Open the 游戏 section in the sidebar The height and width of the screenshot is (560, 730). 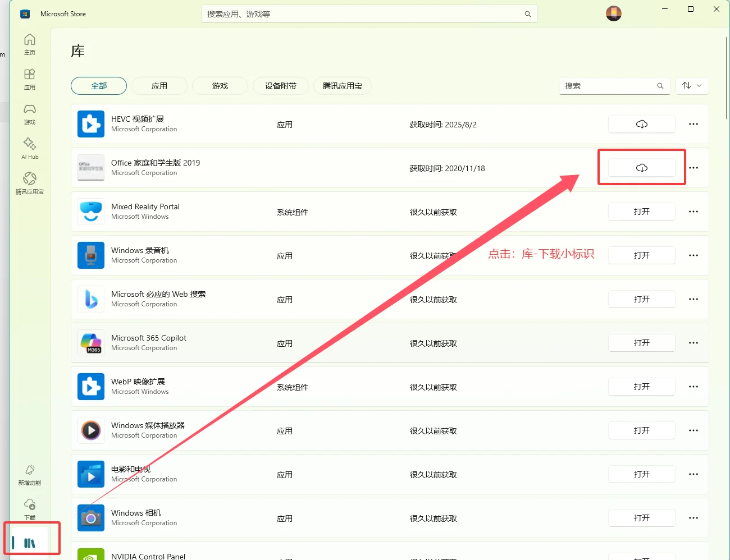pyautogui.click(x=29, y=112)
